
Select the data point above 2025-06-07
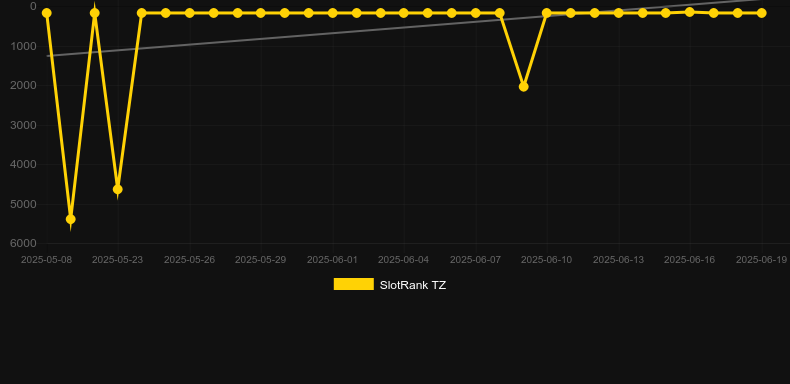pos(476,13)
